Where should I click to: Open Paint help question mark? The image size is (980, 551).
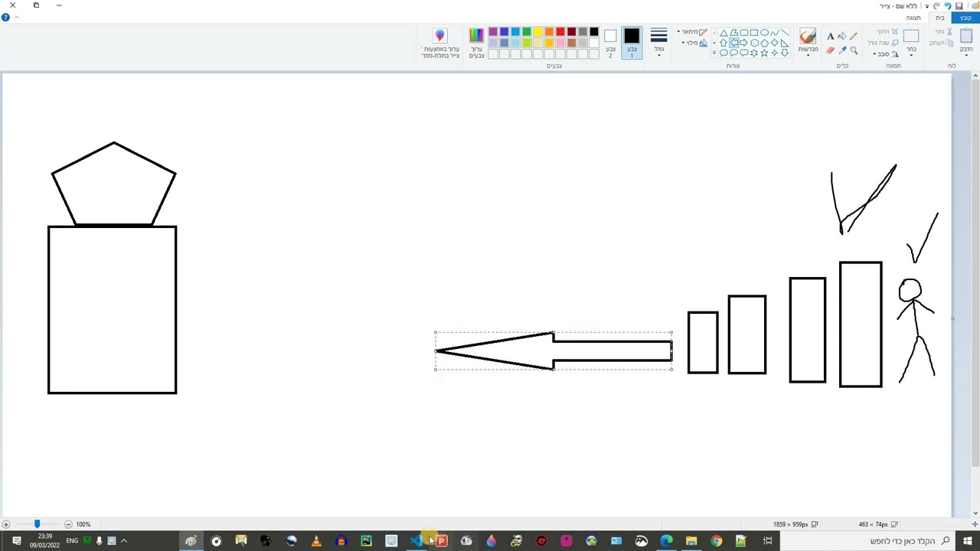point(5,17)
